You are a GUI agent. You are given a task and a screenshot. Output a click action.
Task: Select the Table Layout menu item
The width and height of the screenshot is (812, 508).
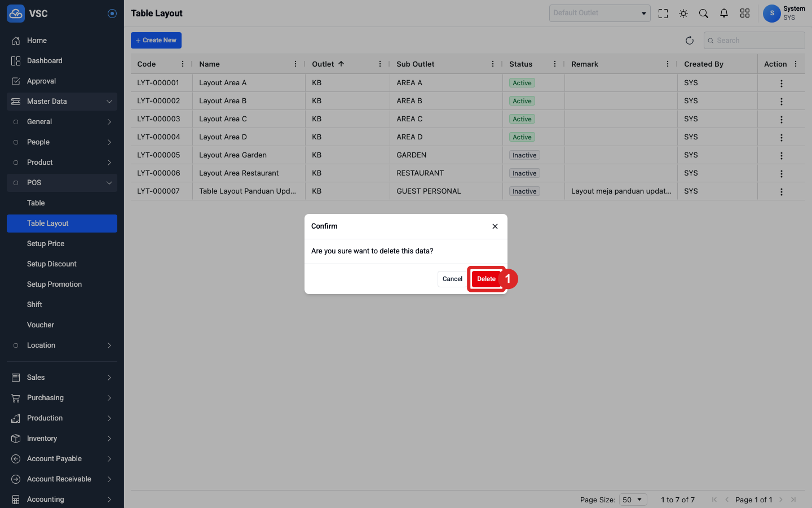click(62, 224)
